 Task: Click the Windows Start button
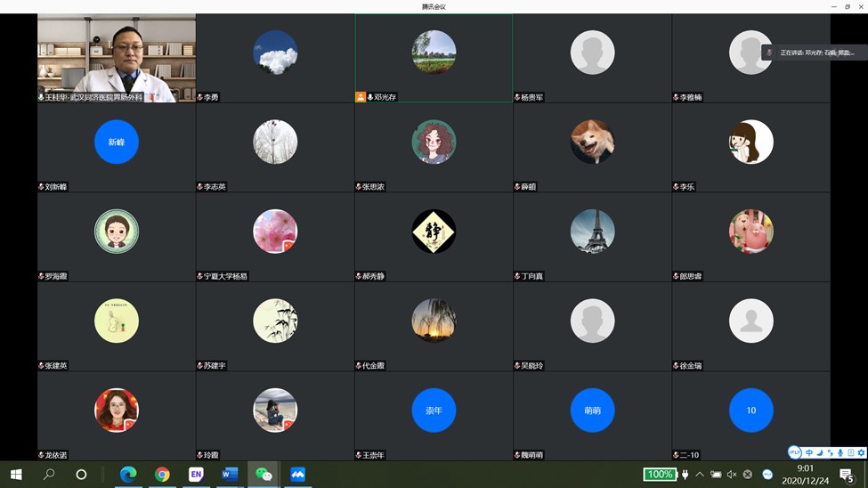click(x=16, y=475)
